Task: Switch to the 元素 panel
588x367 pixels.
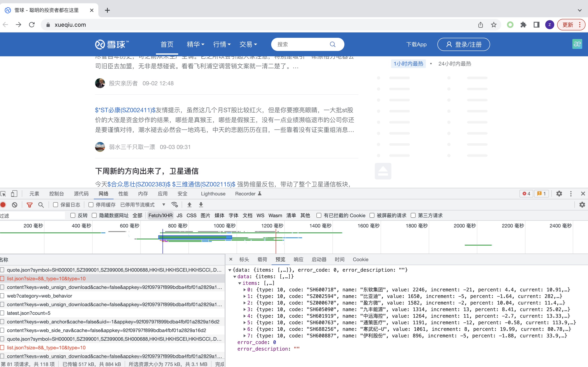Action: (x=34, y=194)
